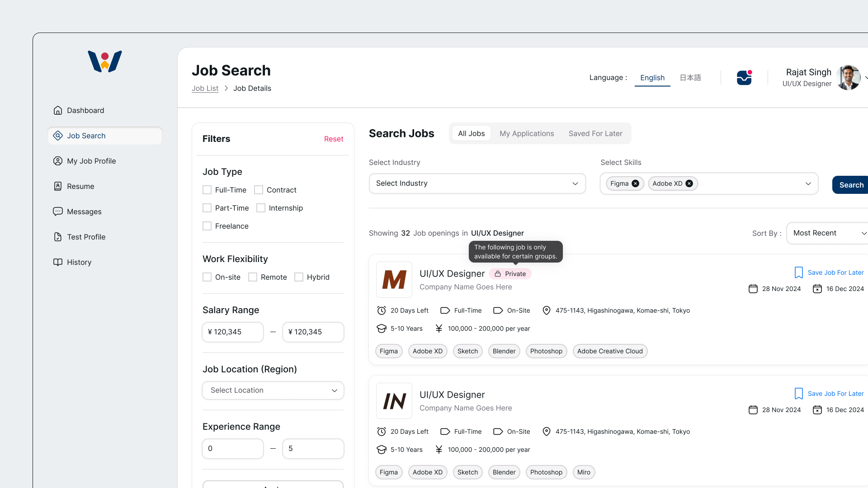
Task: Open the inbox notifications icon
Action: point(744,78)
